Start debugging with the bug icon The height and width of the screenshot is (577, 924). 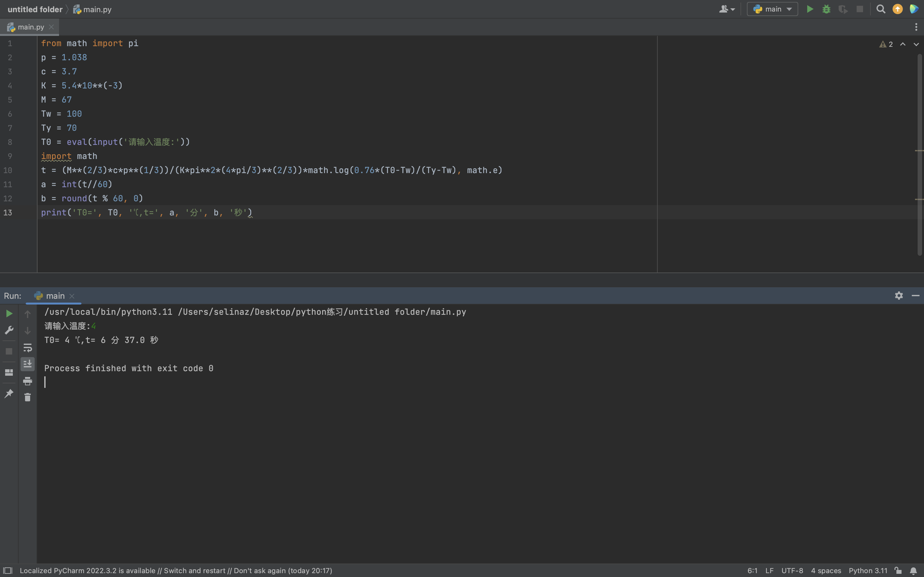point(826,9)
